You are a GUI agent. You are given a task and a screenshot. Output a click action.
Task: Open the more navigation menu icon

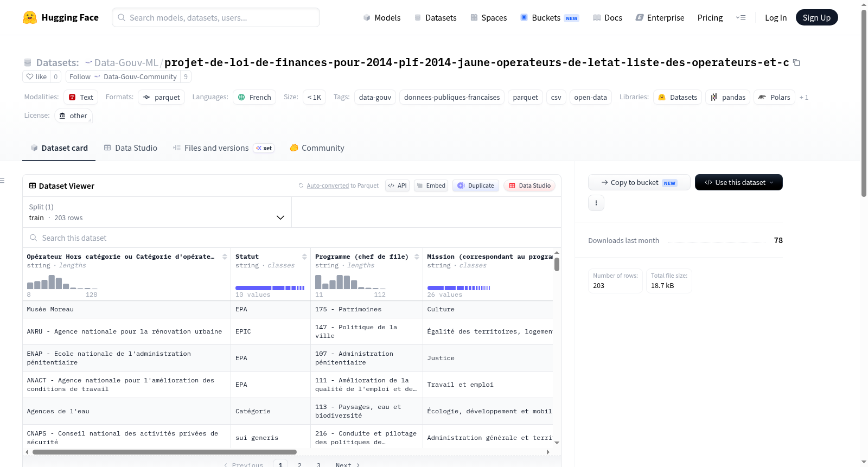click(x=741, y=17)
